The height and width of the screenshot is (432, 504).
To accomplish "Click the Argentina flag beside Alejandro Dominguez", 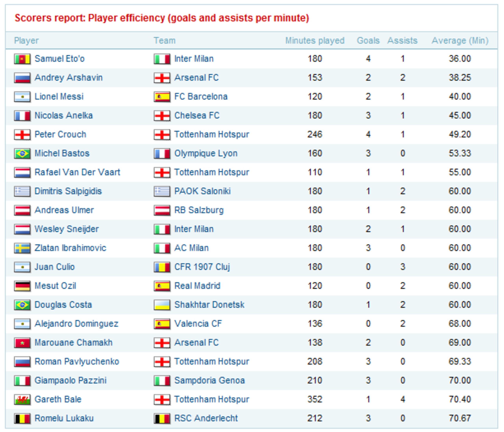I will 22,324.
